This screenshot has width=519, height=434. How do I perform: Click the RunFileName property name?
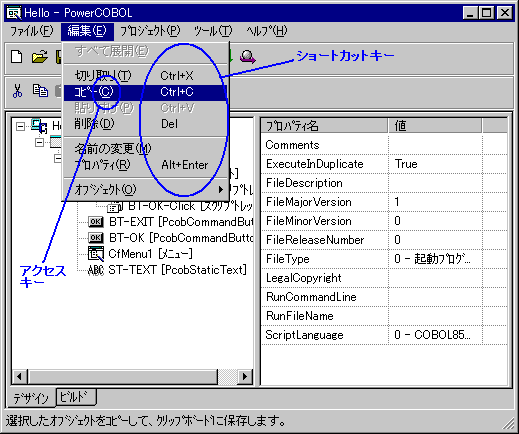tap(299, 316)
